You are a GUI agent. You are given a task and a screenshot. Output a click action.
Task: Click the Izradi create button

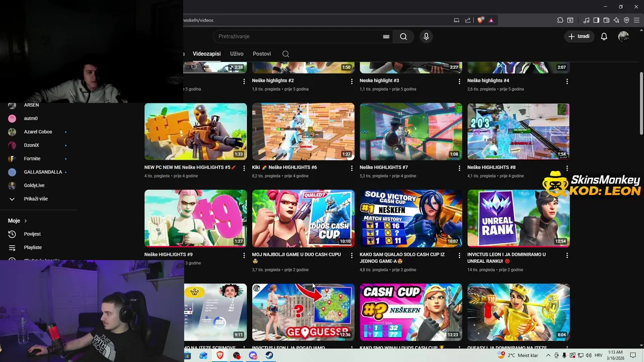579,36
